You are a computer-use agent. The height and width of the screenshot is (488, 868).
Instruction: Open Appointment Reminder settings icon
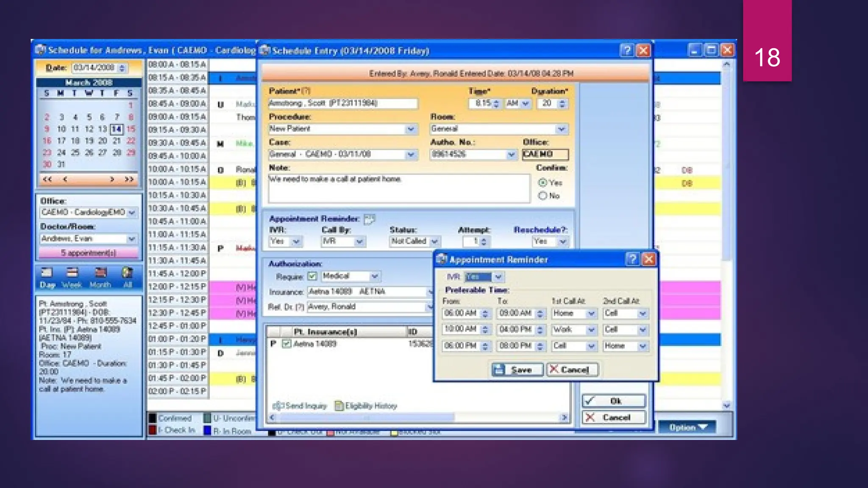click(369, 219)
